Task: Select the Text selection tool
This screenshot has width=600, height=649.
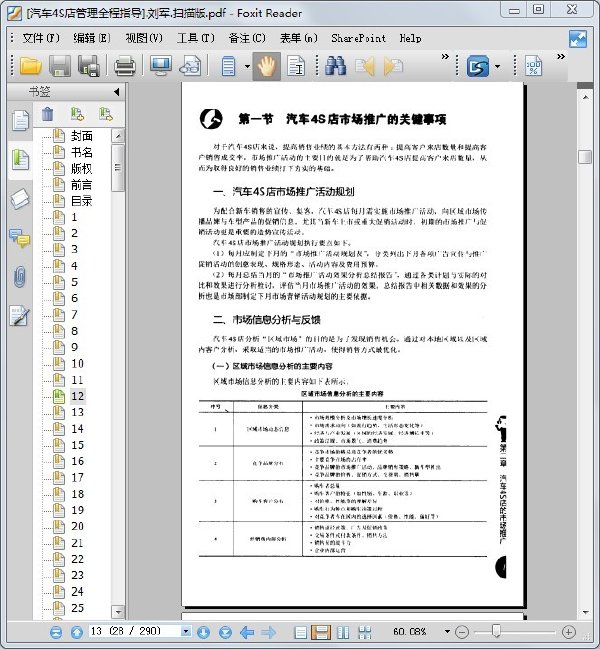Action: click(296, 66)
